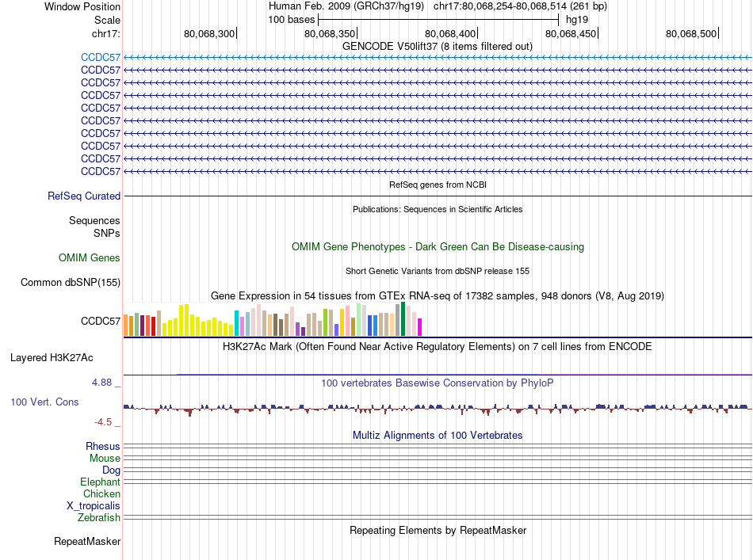The width and height of the screenshot is (753, 560).
Task: Click the RepeatMasker track label
Action: click(x=87, y=541)
